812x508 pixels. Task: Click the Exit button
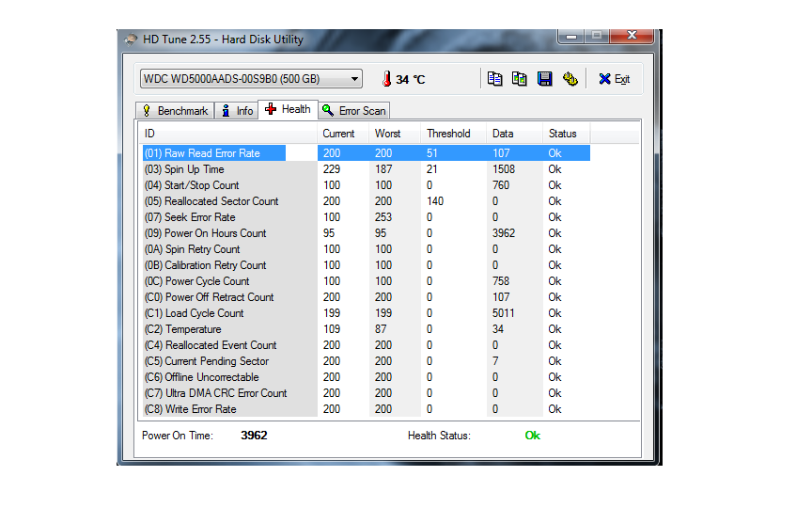(x=615, y=79)
